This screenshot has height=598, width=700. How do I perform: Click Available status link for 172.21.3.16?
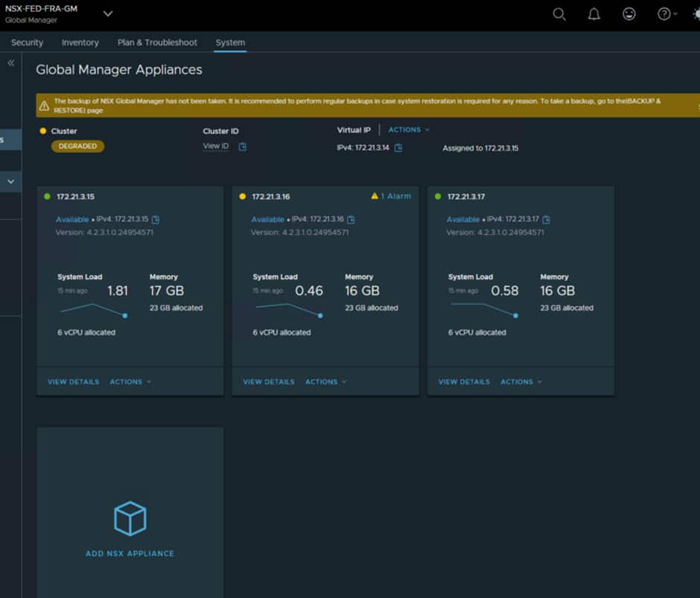point(268,219)
